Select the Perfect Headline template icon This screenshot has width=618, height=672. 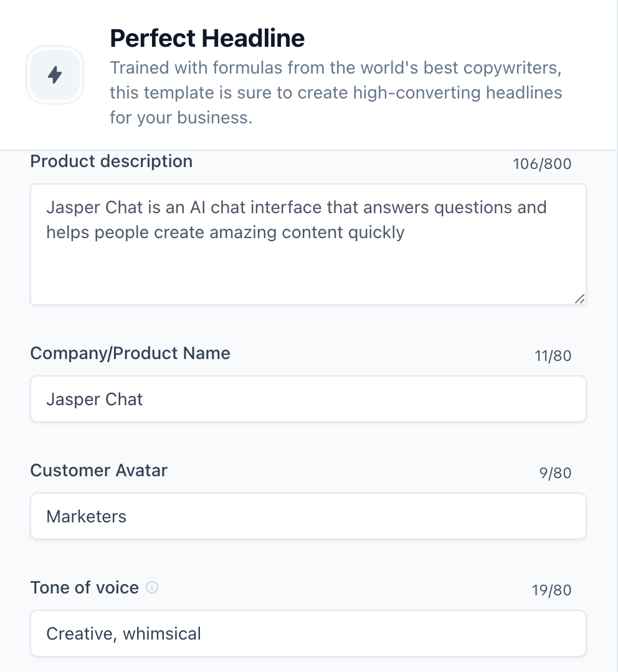pos(55,74)
